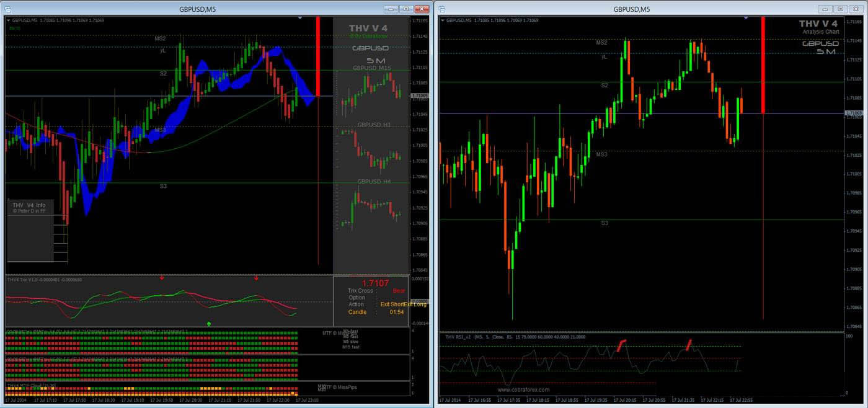The height and width of the screenshot is (408, 868).
Task: Click the right window's chart system icon
Action: [442, 9]
